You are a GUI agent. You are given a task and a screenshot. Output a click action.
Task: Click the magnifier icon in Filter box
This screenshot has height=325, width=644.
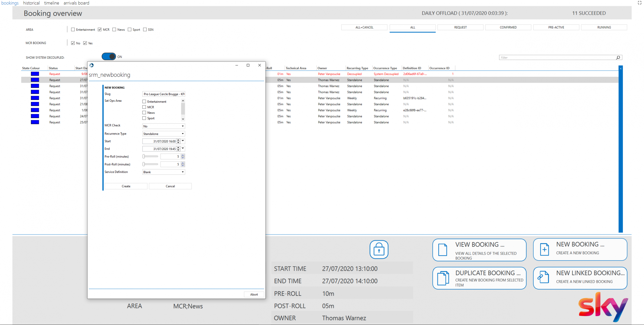(x=618, y=57)
